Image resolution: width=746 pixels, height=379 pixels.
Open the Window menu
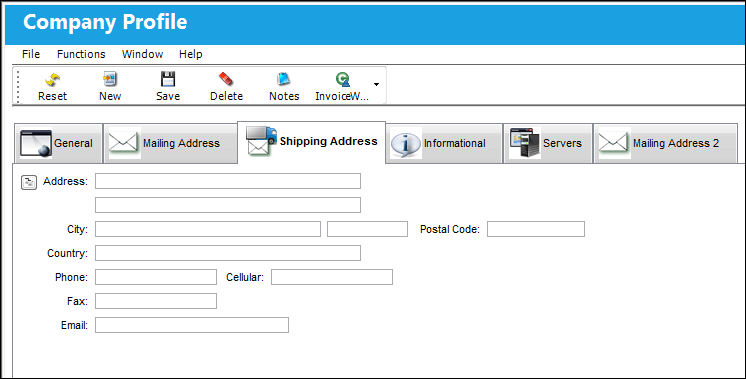click(x=142, y=54)
